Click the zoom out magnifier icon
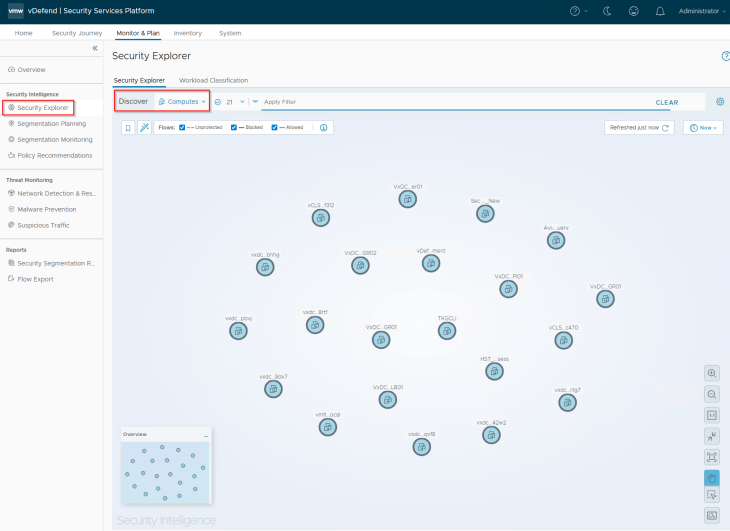 [x=712, y=394]
